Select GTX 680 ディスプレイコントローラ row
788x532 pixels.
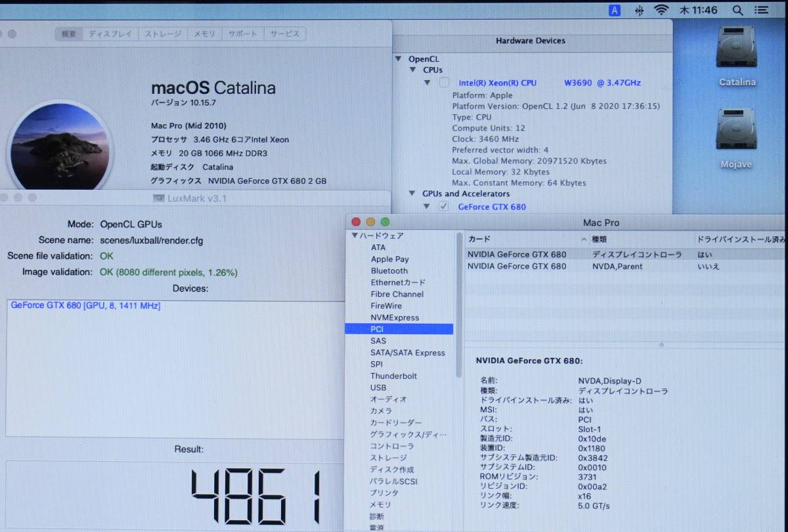click(x=626, y=254)
